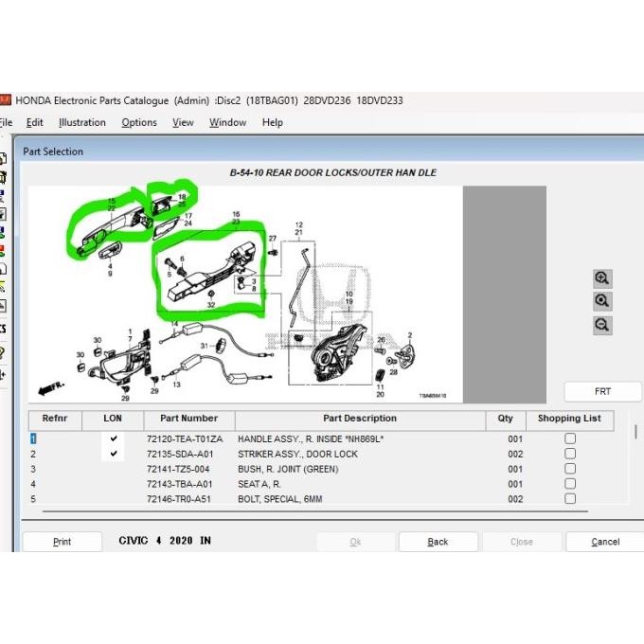The height and width of the screenshot is (644, 644).
Task: Select description BUSH, R. JOINT (GREEN)
Action: 288,469
